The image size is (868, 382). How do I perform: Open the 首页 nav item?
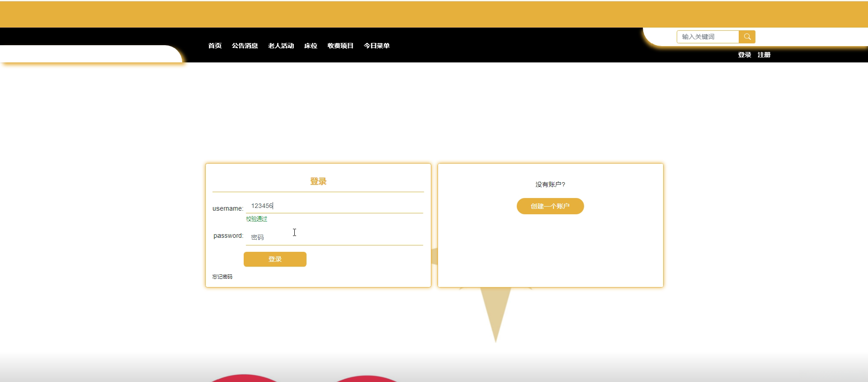(215, 46)
